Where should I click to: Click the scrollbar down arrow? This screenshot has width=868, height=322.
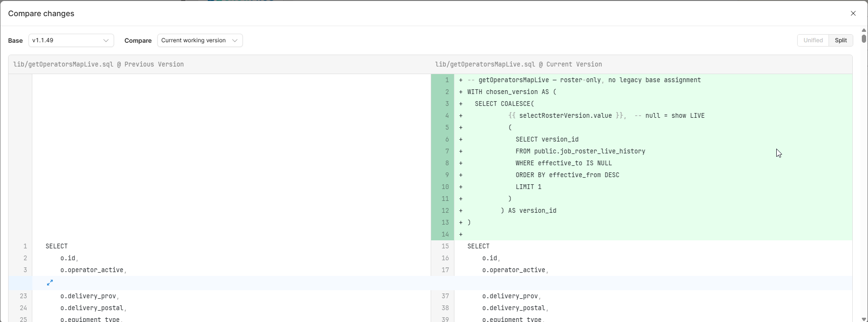pyautogui.click(x=864, y=319)
